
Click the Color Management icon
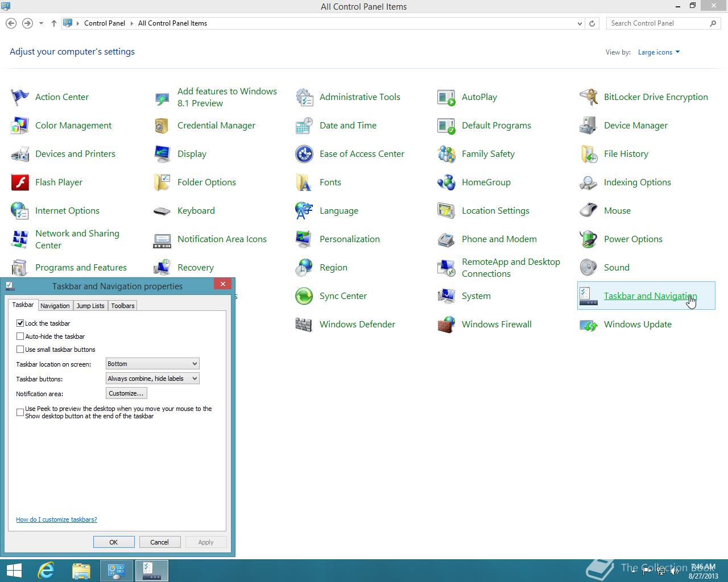tap(20, 126)
